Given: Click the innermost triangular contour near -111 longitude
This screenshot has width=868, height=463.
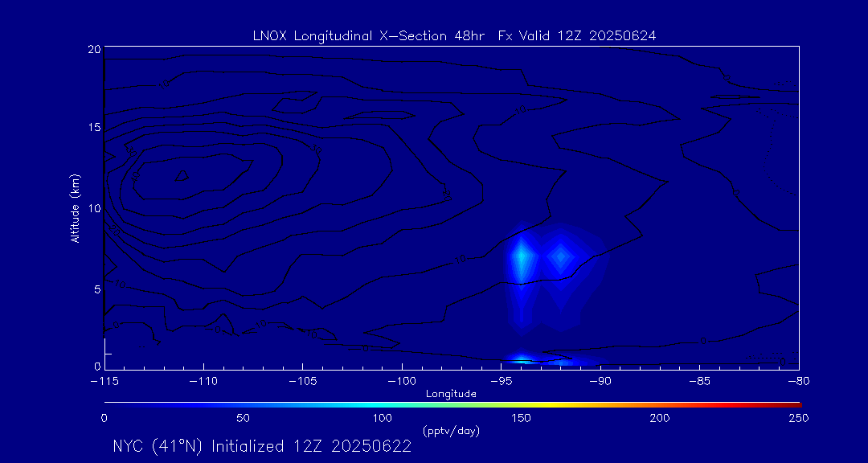Looking at the screenshot, I should pos(182,175).
